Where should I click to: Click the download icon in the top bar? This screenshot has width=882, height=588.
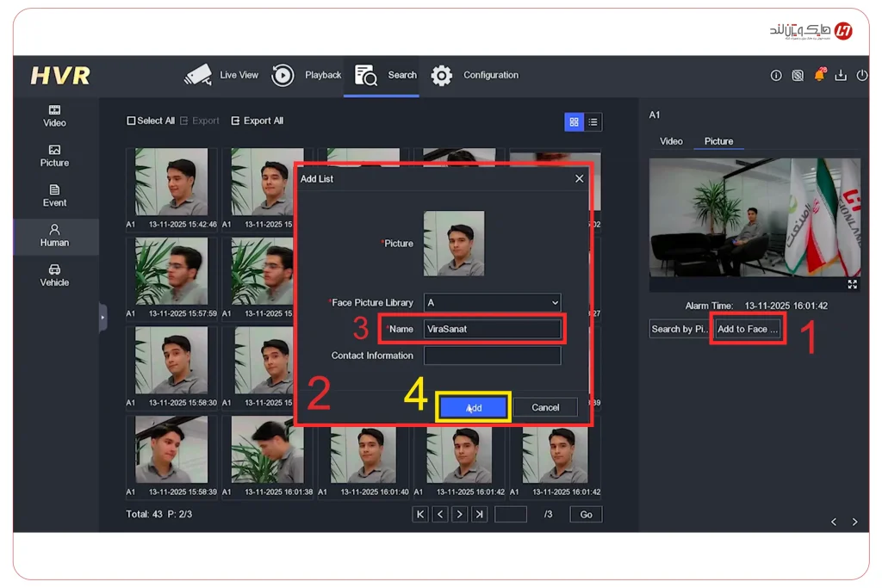[842, 76]
